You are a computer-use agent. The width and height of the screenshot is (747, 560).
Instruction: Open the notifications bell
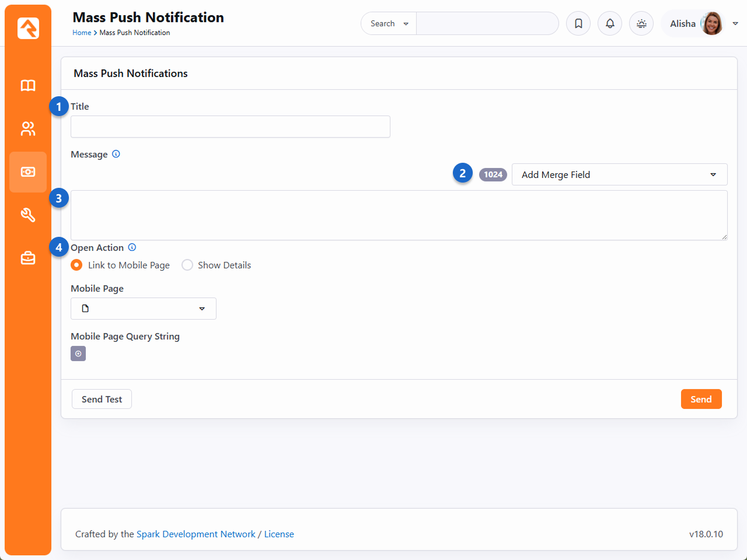click(610, 23)
